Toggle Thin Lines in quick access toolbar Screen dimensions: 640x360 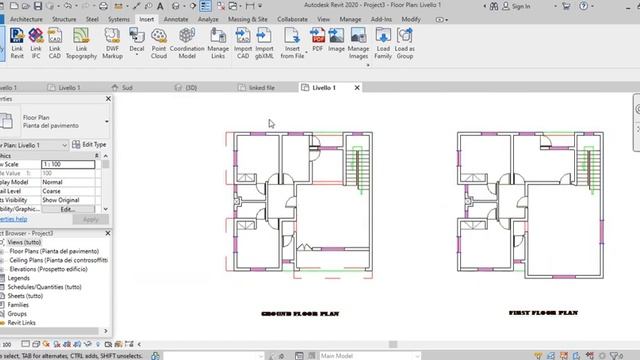pyautogui.click(x=205, y=6)
